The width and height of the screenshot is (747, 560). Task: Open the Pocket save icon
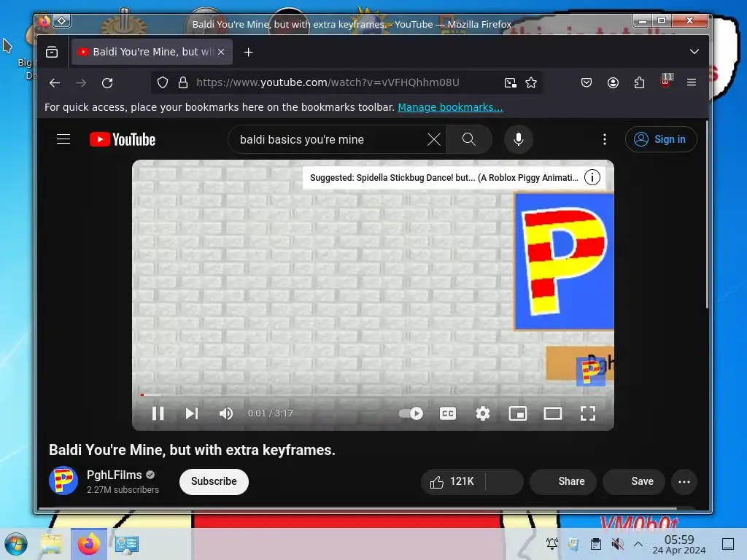[587, 83]
